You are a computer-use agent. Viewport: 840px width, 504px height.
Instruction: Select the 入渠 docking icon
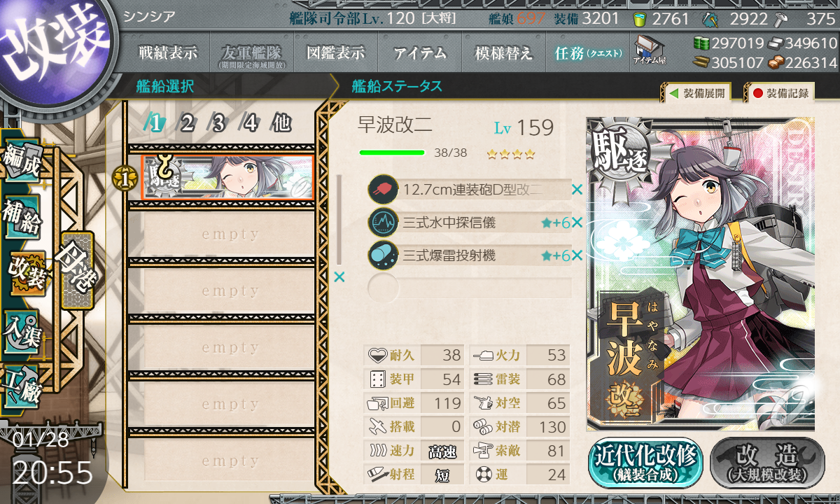[x=22, y=328]
